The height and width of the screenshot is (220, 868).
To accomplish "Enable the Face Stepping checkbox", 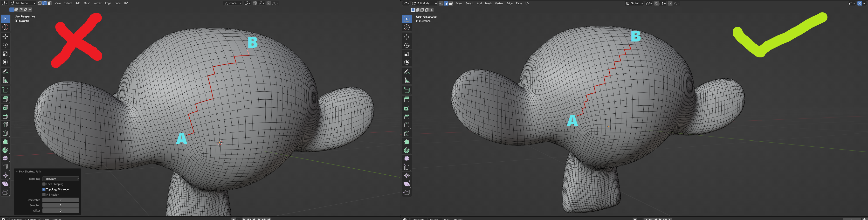I will pos(44,184).
